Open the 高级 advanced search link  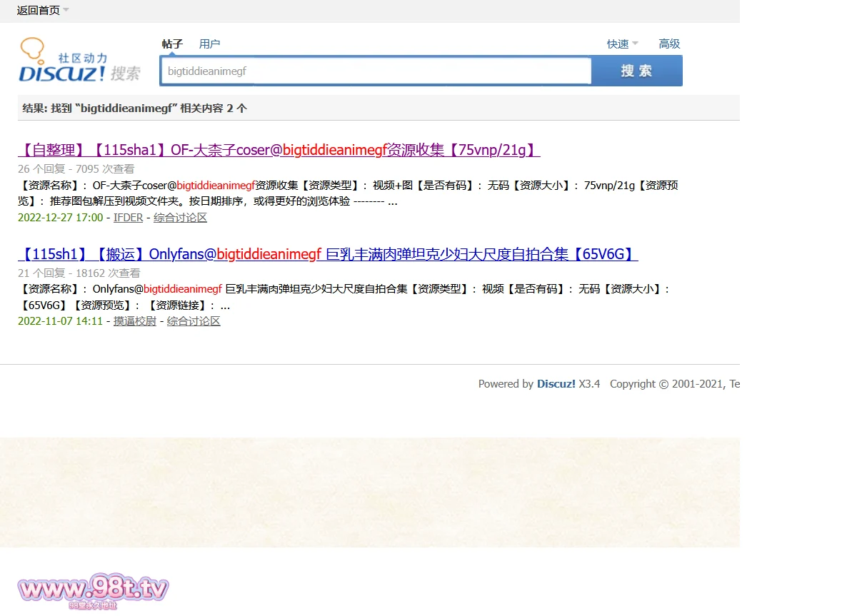(669, 44)
